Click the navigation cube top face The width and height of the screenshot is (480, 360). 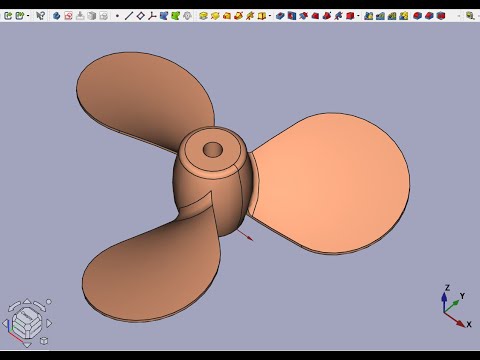(x=26, y=315)
